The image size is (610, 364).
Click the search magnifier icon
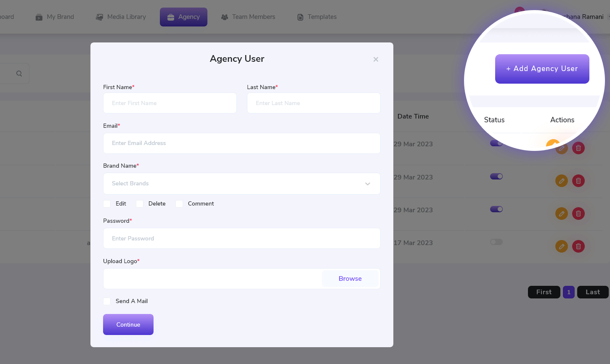point(19,74)
